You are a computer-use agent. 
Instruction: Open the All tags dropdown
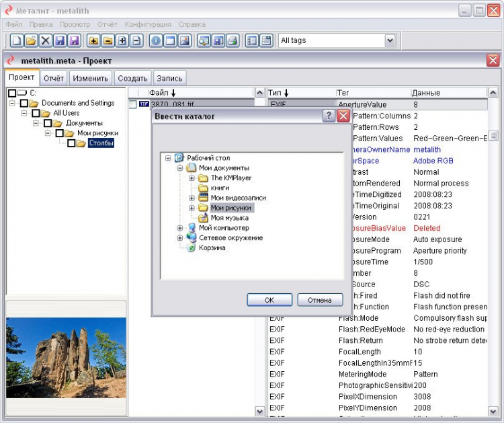pos(390,41)
